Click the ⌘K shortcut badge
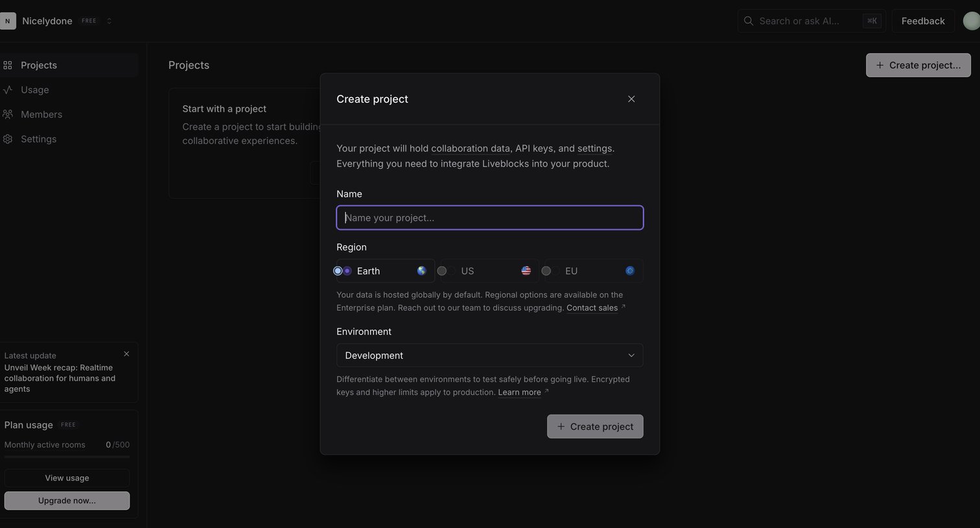Screen dimensions: 980x528 [872, 21]
